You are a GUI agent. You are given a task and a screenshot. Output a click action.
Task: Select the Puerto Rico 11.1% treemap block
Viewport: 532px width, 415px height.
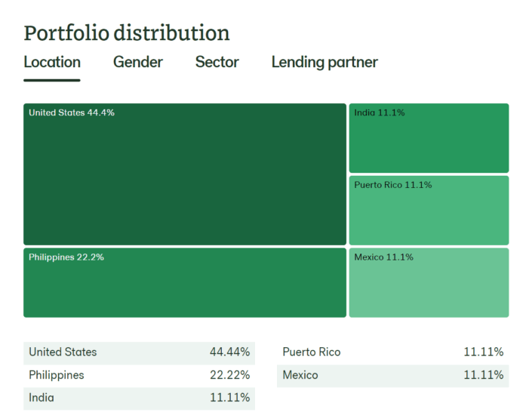click(x=429, y=211)
